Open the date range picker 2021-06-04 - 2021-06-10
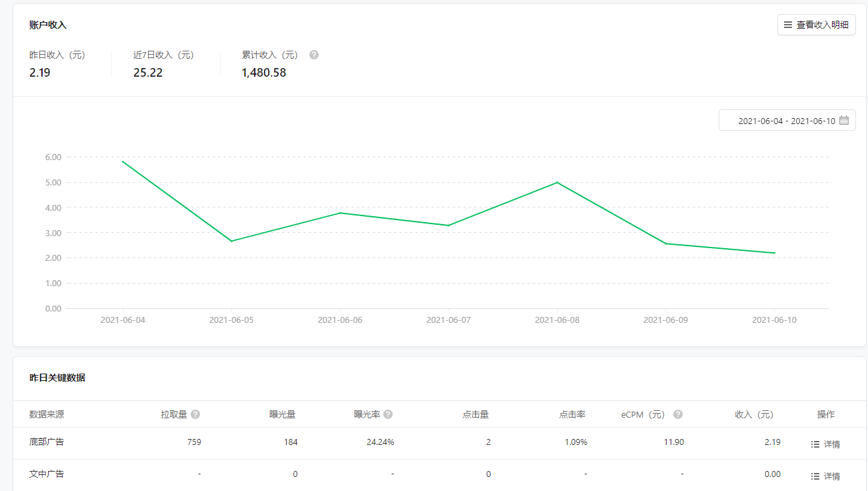 coord(787,121)
